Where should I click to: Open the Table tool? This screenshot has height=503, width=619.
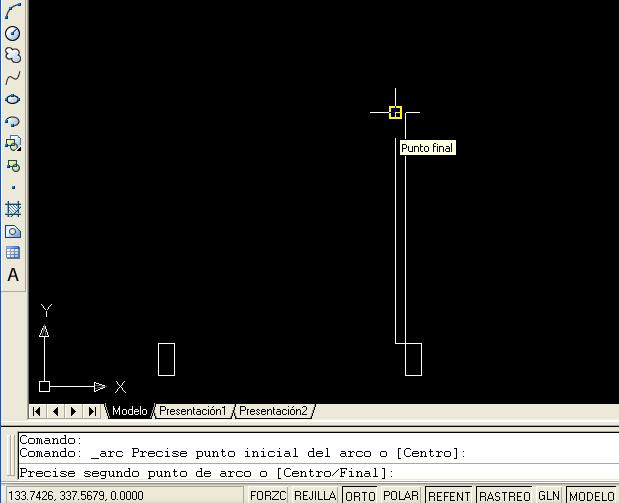point(13,253)
